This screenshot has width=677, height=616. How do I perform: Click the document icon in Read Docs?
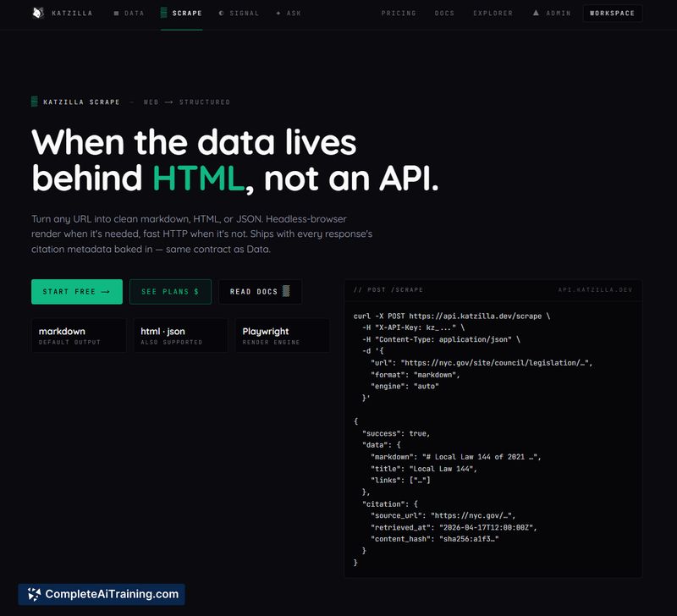[286, 291]
